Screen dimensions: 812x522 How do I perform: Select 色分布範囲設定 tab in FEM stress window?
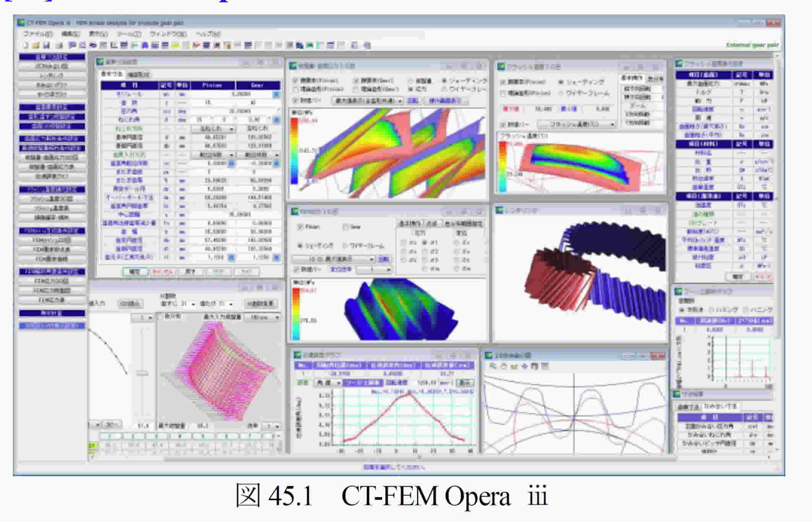464,223
